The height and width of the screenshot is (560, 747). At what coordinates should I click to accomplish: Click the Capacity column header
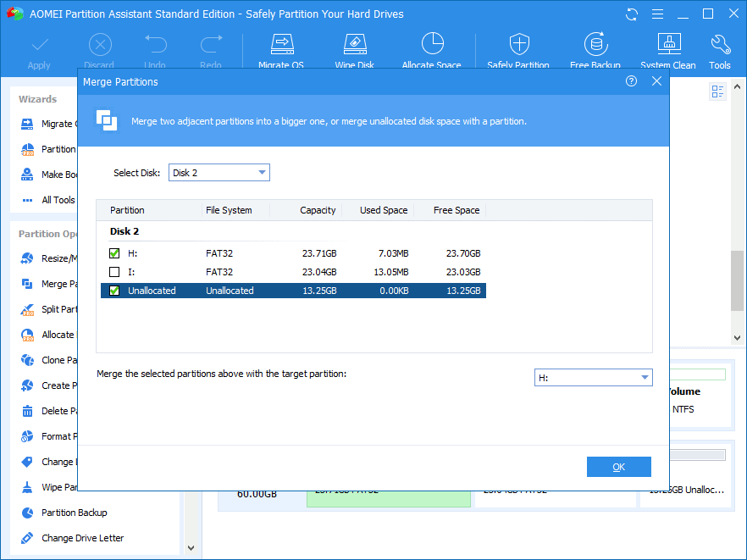click(318, 210)
